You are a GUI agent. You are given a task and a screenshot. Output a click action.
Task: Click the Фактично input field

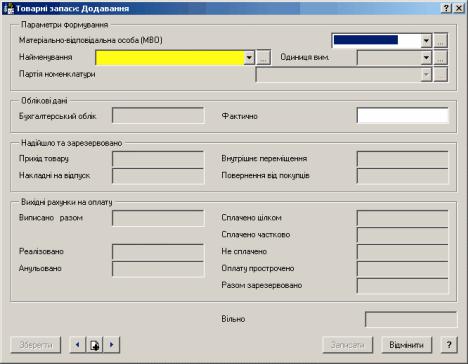[403, 116]
